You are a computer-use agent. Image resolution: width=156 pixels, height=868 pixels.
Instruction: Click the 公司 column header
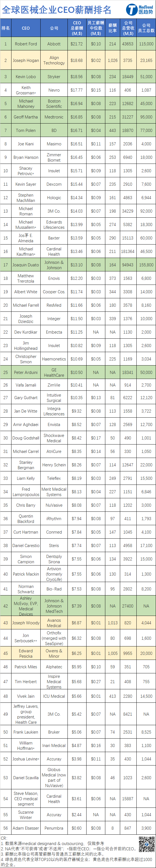(x=54, y=28)
